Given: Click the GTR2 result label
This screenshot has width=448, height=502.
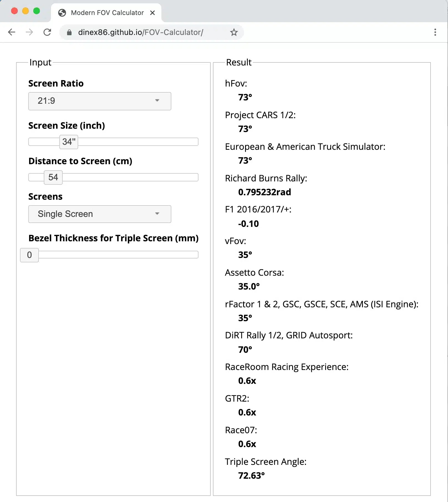Looking at the screenshot, I should [x=237, y=399].
